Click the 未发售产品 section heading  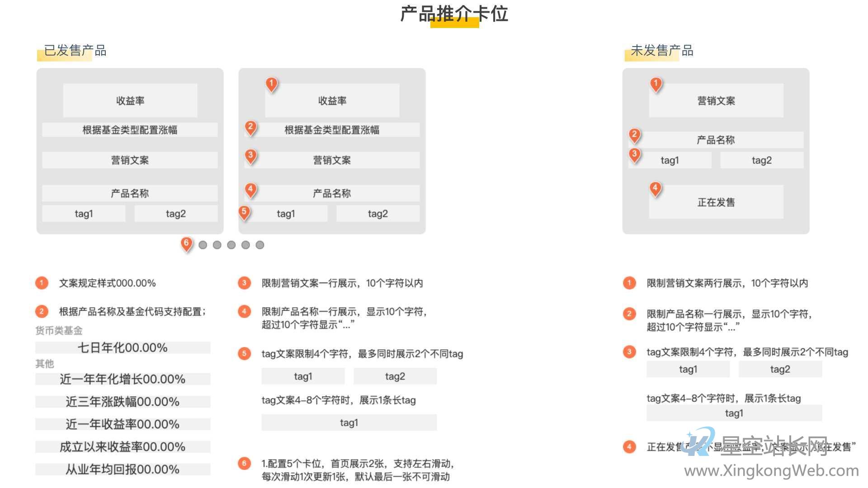(662, 51)
